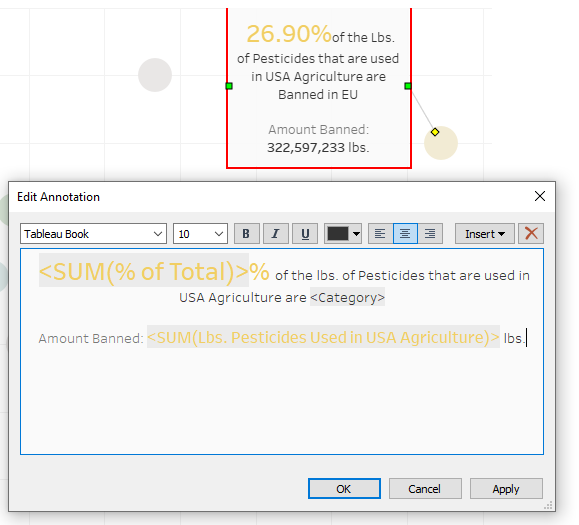The image size is (579, 525).
Task: Align annotation text left
Action: pos(380,234)
